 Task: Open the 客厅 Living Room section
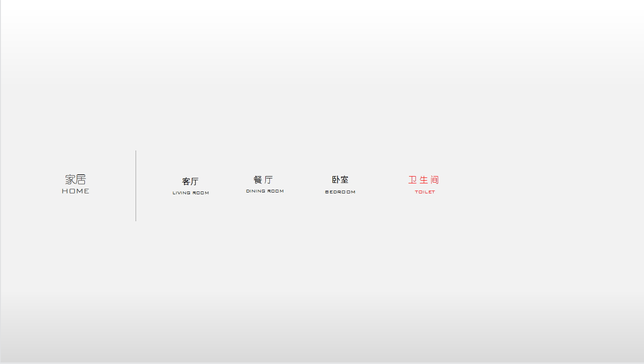click(x=190, y=186)
